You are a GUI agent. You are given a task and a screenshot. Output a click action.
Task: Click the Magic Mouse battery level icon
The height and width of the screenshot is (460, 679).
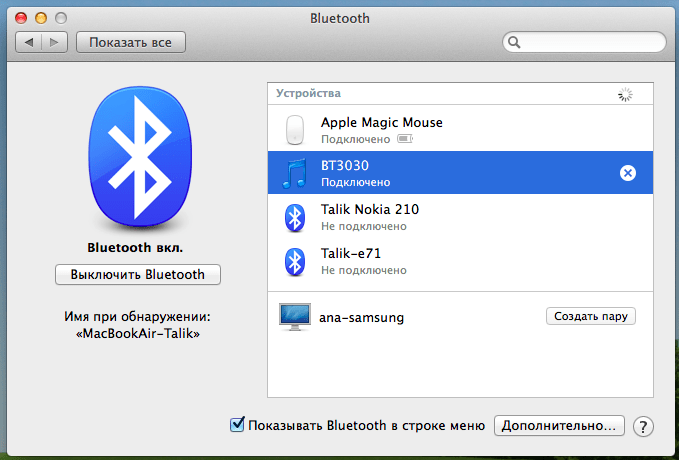(405, 139)
